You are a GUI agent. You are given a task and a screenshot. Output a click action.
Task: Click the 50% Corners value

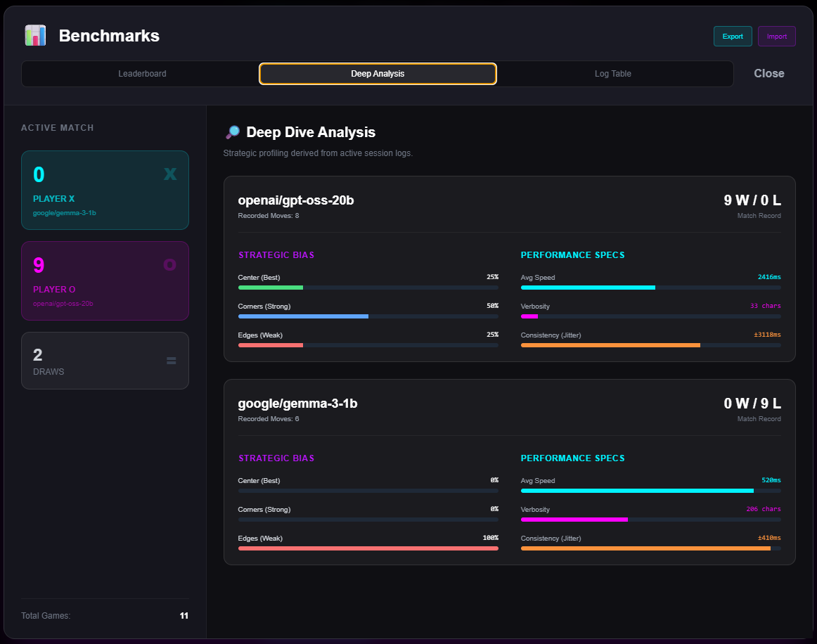coord(492,306)
